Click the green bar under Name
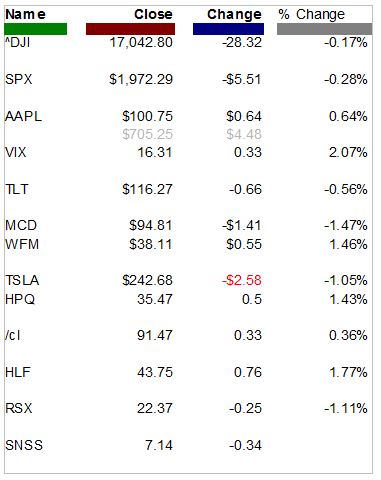 tap(36, 29)
